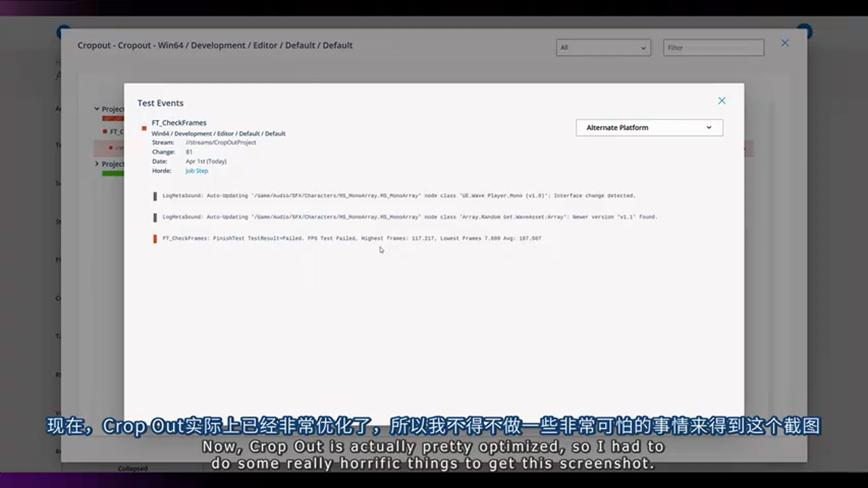Click the red dot on the highlighted stream row
Viewport: 868px width, 488px height.
coord(110,148)
